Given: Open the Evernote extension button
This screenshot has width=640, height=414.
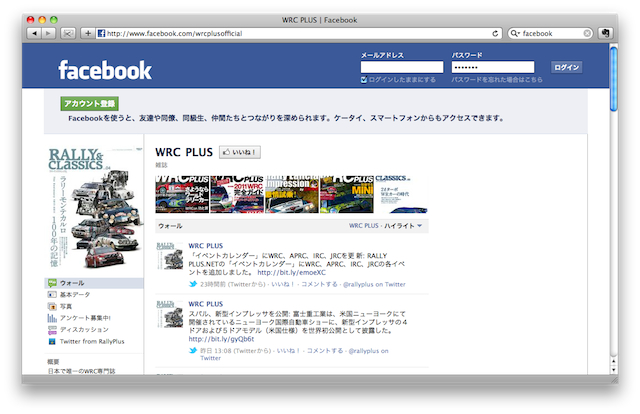Looking at the screenshot, I should (x=605, y=33).
